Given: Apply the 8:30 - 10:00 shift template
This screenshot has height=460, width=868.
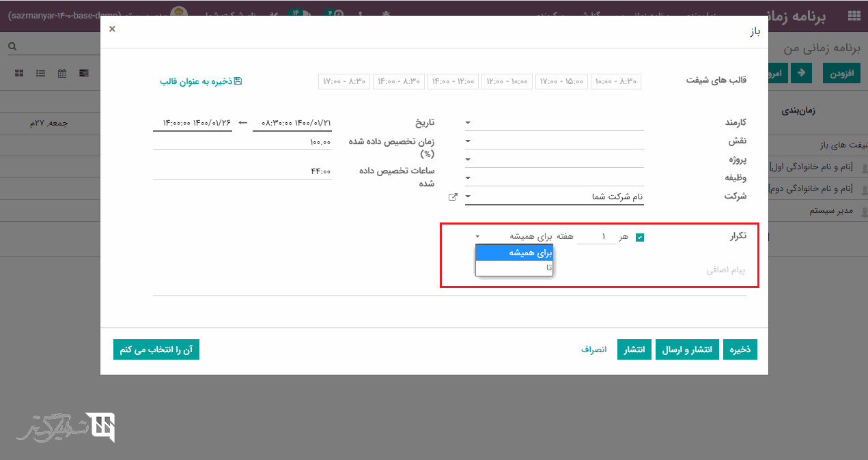Looking at the screenshot, I should 615,81.
